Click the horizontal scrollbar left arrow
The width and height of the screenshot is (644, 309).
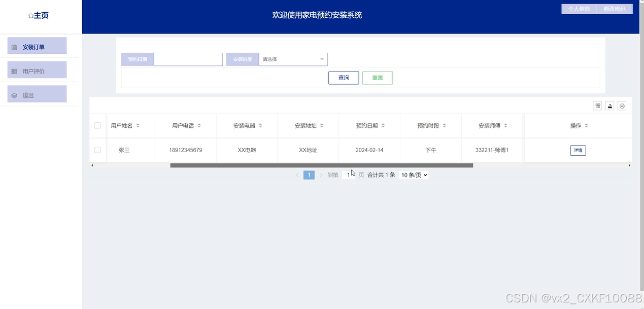tap(92, 165)
